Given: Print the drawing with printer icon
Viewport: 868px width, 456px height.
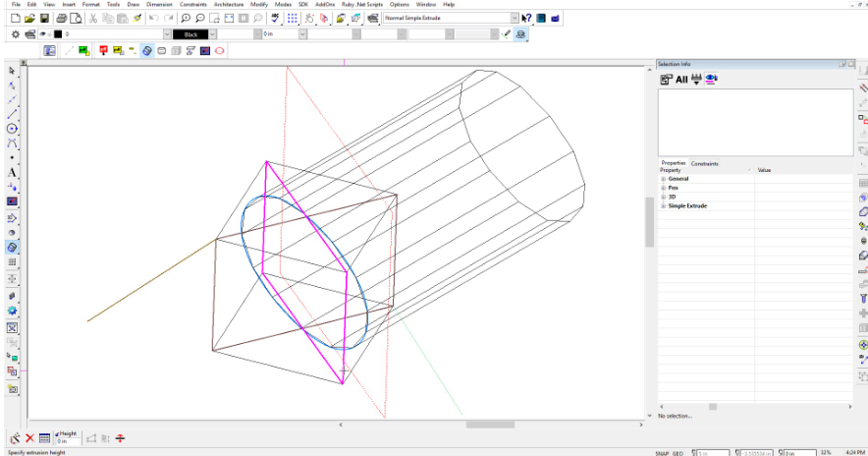Looking at the screenshot, I should click(62, 19).
